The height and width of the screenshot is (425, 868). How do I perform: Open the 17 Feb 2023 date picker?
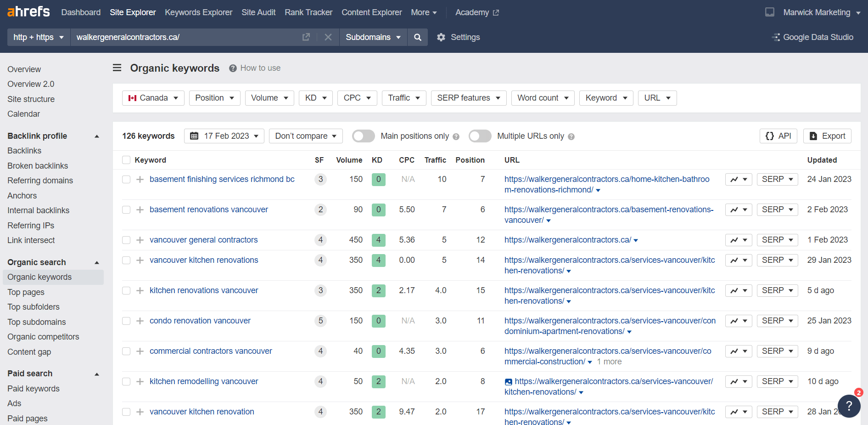224,136
